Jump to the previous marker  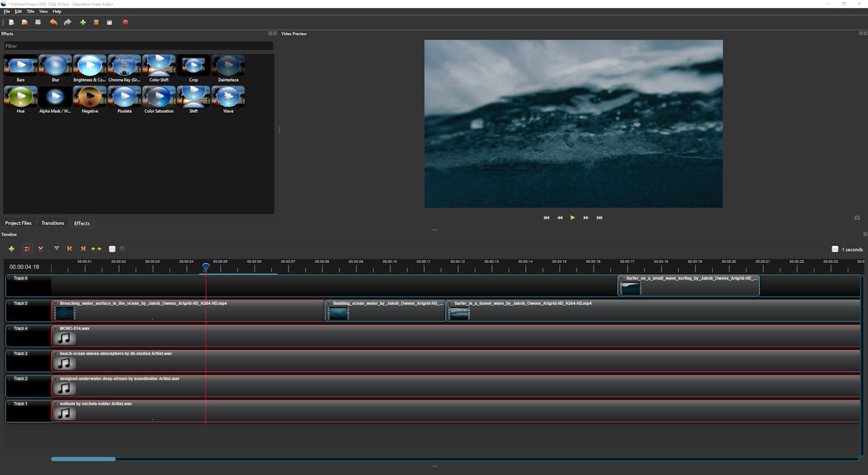[69, 249]
